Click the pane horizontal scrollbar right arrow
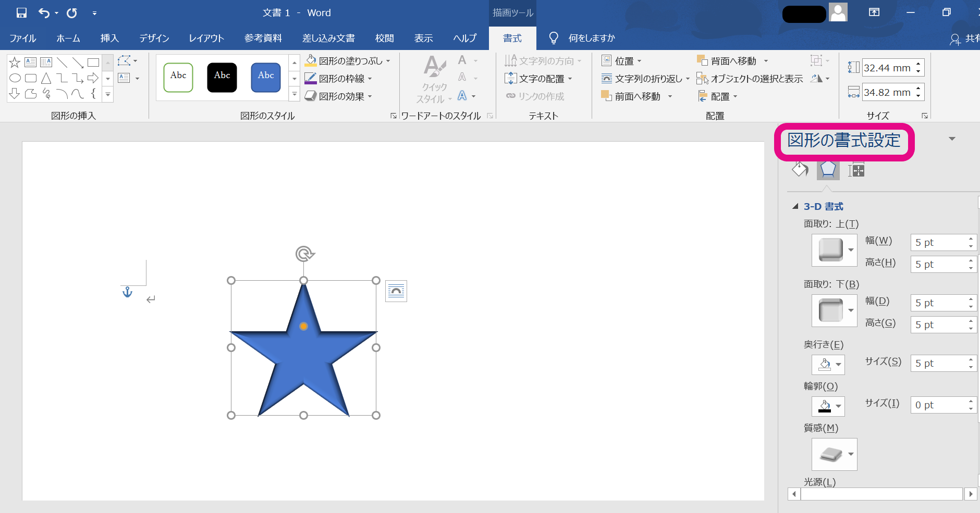 tap(971, 494)
